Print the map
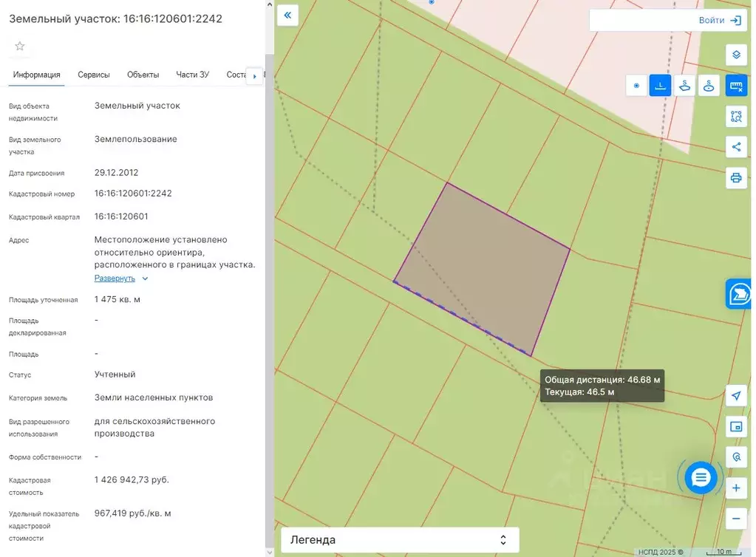The width and height of the screenshot is (756, 557). [736, 178]
